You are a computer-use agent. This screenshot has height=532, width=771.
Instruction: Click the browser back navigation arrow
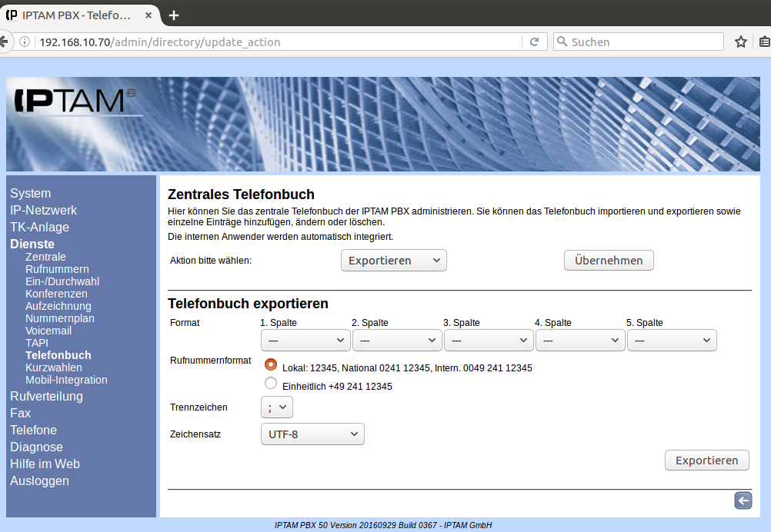pyautogui.click(x=4, y=42)
